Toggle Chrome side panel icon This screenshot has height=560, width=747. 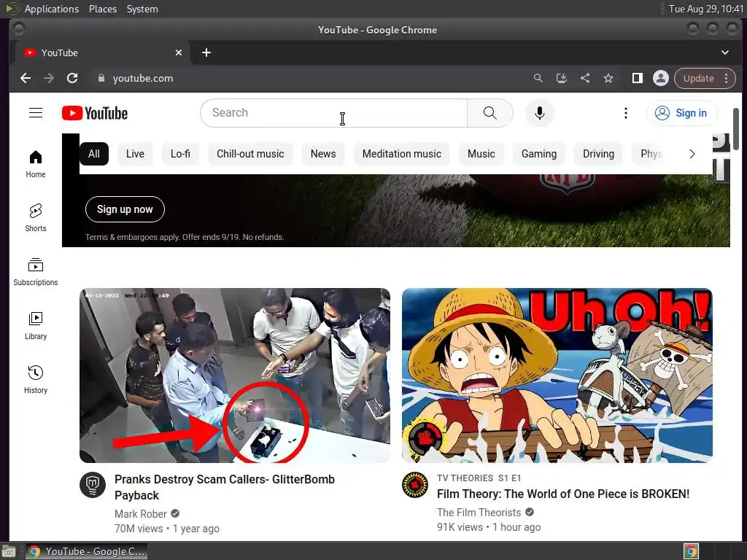pyautogui.click(x=638, y=78)
